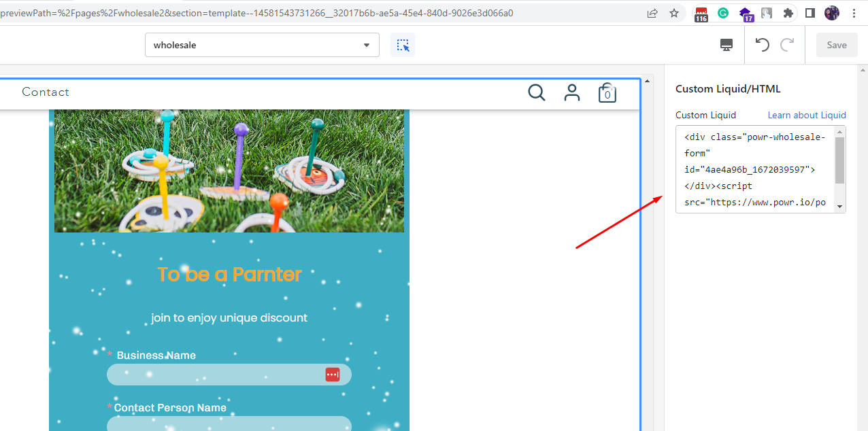Click the code box scroll up arrow
868x431 pixels.
[x=840, y=132]
